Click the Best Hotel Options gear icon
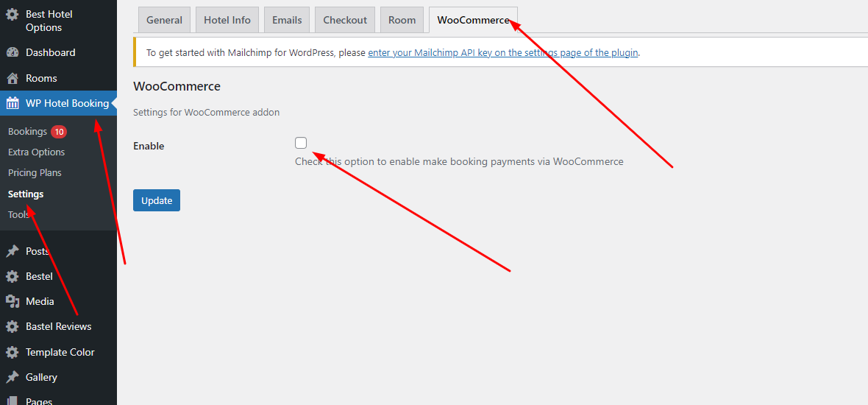The image size is (868, 405). tap(13, 15)
